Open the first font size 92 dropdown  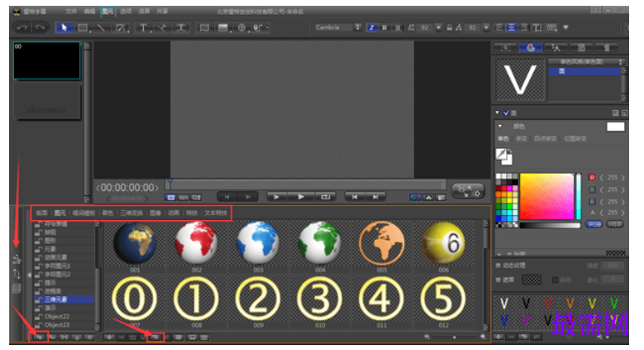point(439,27)
